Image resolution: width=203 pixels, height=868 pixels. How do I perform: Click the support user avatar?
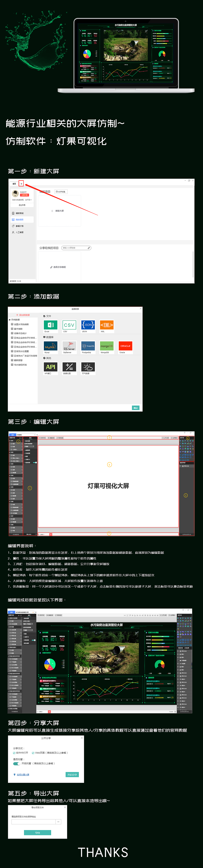[x=15, y=193]
